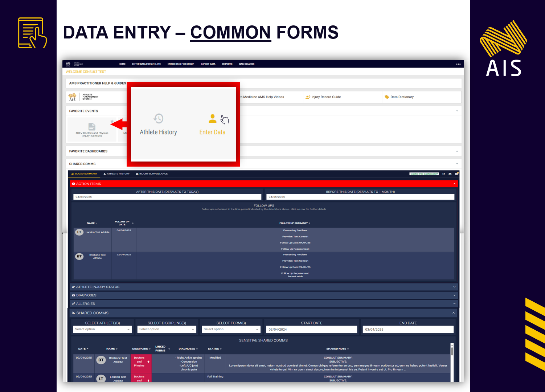Click the Athlete History clock icon
The height and width of the screenshot is (392, 545).
pos(159,118)
